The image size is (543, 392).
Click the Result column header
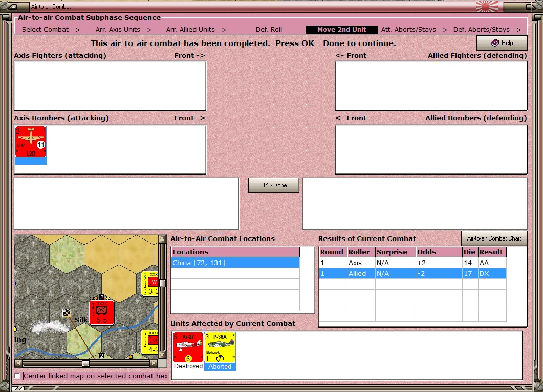[492, 252]
